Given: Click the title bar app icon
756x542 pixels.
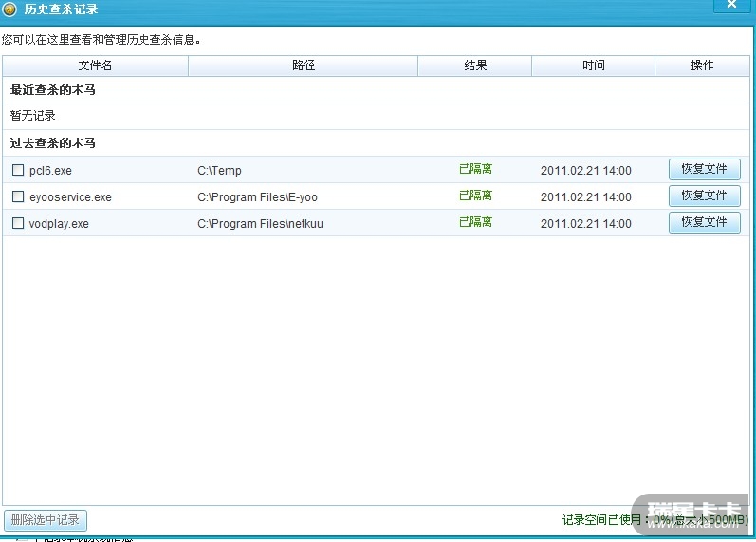Looking at the screenshot, I should click(x=9, y=9).
